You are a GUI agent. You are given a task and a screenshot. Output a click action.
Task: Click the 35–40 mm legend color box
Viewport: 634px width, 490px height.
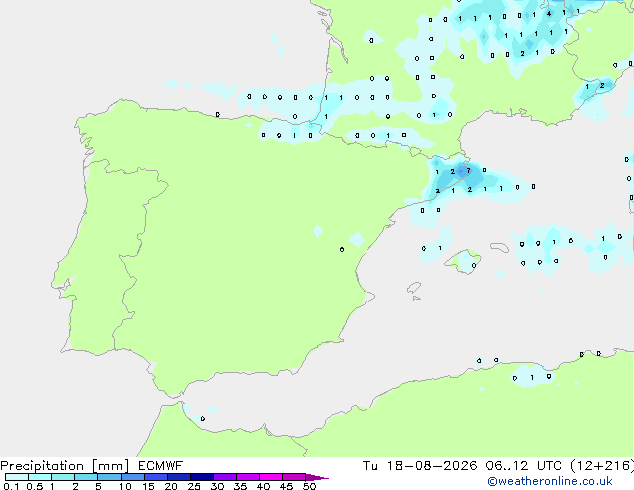point(248,477)
